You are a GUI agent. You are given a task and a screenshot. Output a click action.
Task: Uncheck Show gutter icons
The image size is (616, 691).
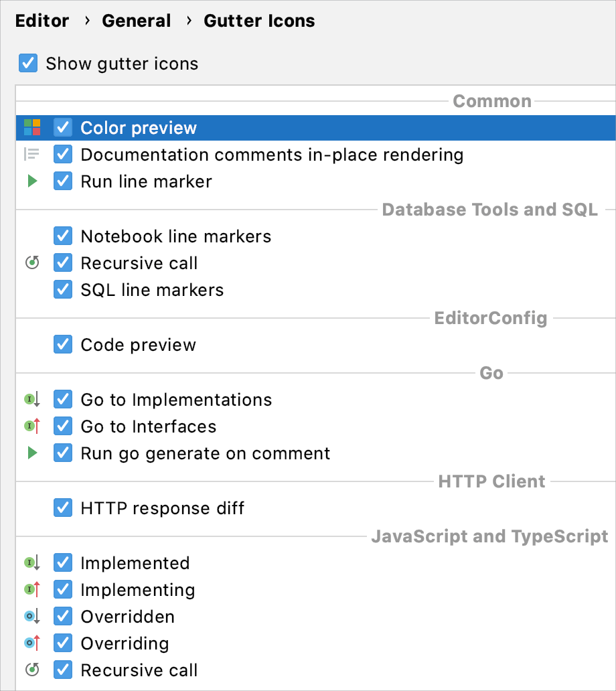[x=27, y=63]
